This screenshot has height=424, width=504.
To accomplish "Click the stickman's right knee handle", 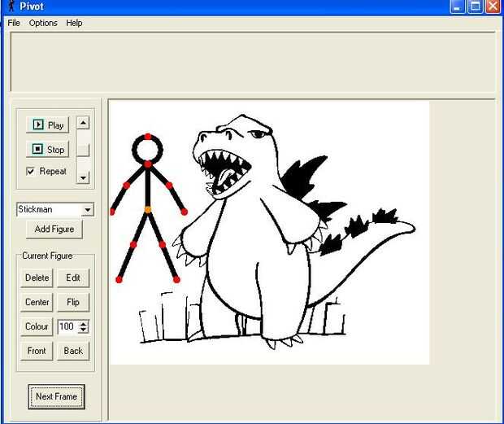I will 163,245.
